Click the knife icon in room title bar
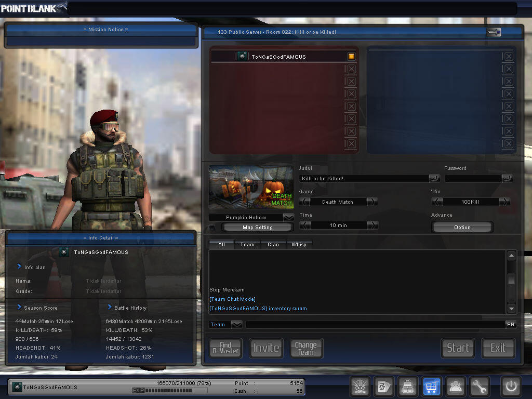Image resolution: width=532 pixels, height=399 pixels. 494,32
